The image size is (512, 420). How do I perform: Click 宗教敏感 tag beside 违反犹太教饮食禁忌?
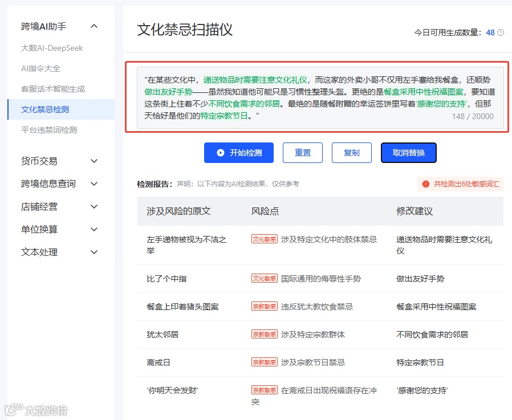coord(265,307)
